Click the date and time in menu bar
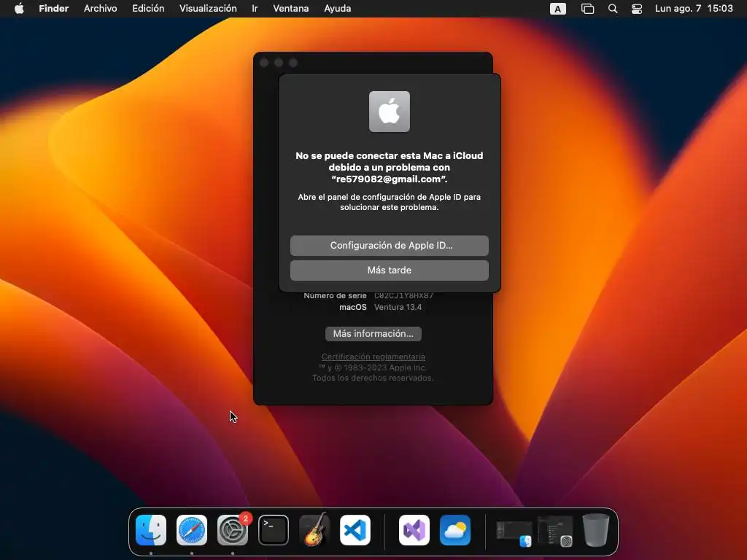This screenshot has width=747, height=560. tap(694, 9)
